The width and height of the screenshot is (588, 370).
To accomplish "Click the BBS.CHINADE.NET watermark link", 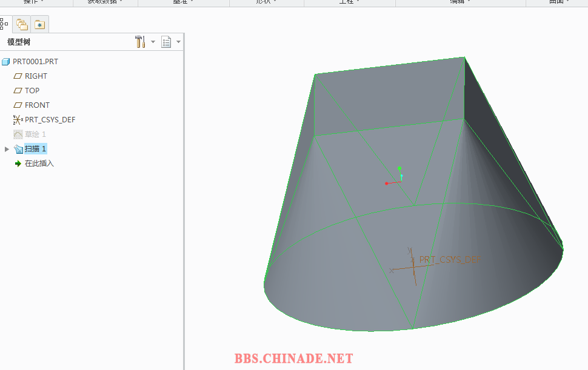I will pyautogui.click(x=293, y=358).
